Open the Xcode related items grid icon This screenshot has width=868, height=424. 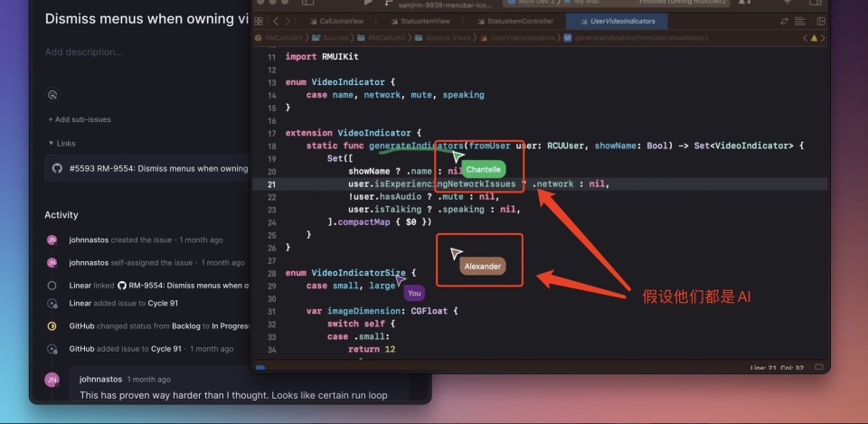pyautogui.click(x=259, y=22)
